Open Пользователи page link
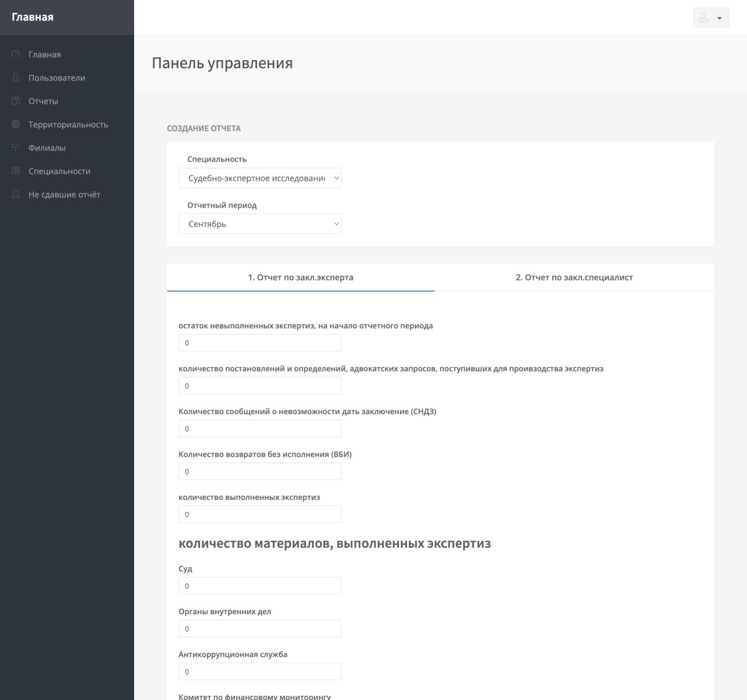The width and height of the screenshot is (747, 700). (57, 78)
